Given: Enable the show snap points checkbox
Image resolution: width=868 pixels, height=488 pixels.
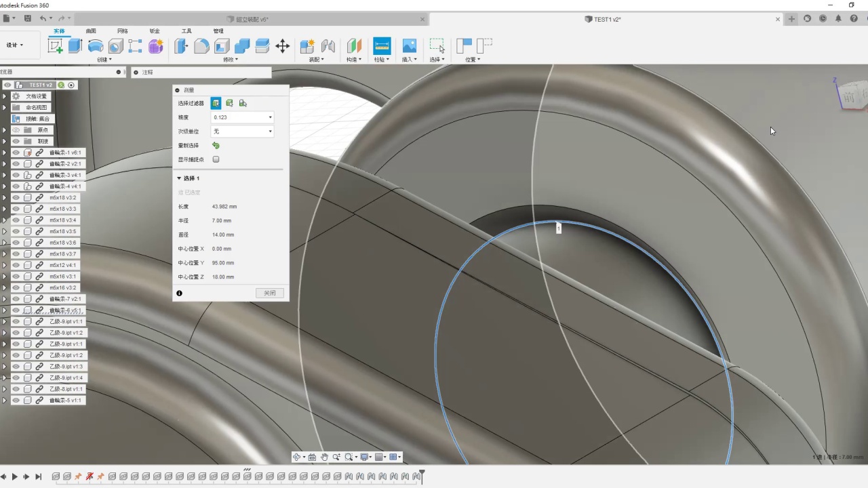Looking at the screenshot, I should tap(216, 159).
